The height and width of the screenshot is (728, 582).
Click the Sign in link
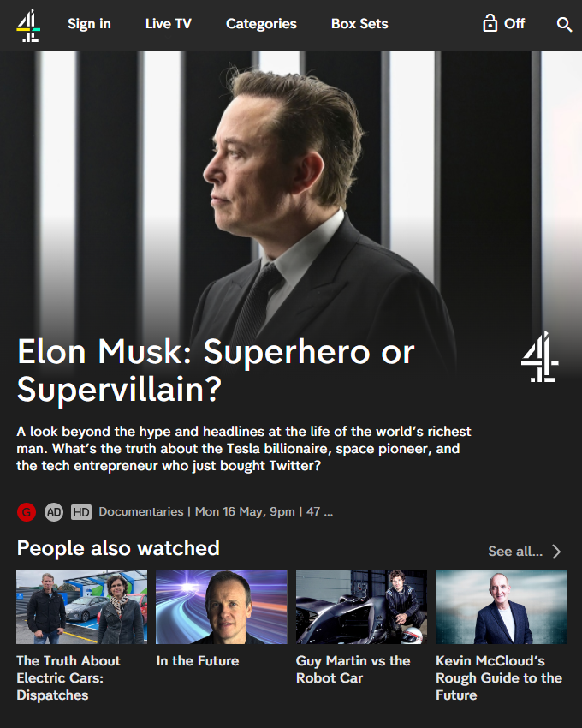[x=89, y=24]
